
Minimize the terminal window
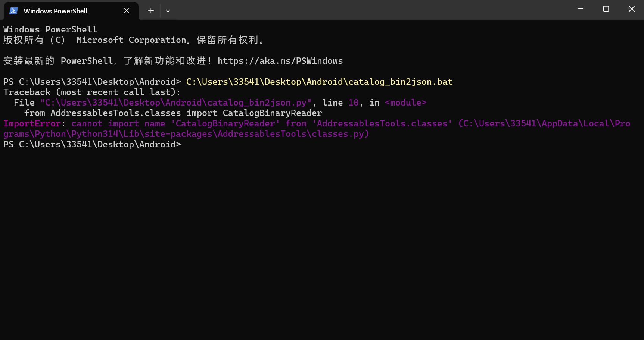click(x=580, y=9)
